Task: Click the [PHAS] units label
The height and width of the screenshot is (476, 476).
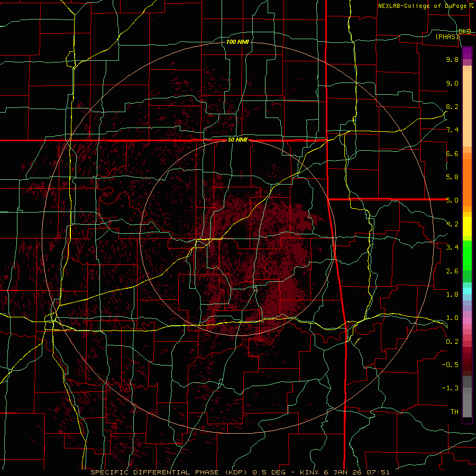Action: point(447,37)
